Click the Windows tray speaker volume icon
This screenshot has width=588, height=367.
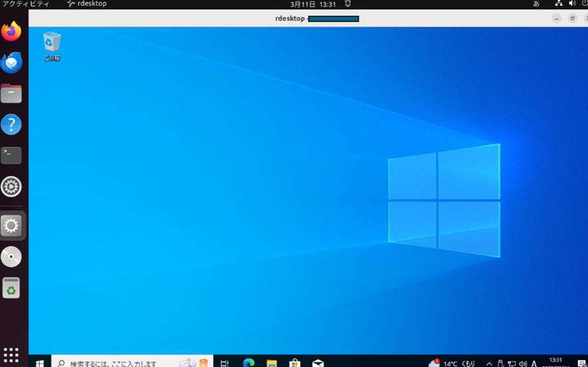(523, 363)
